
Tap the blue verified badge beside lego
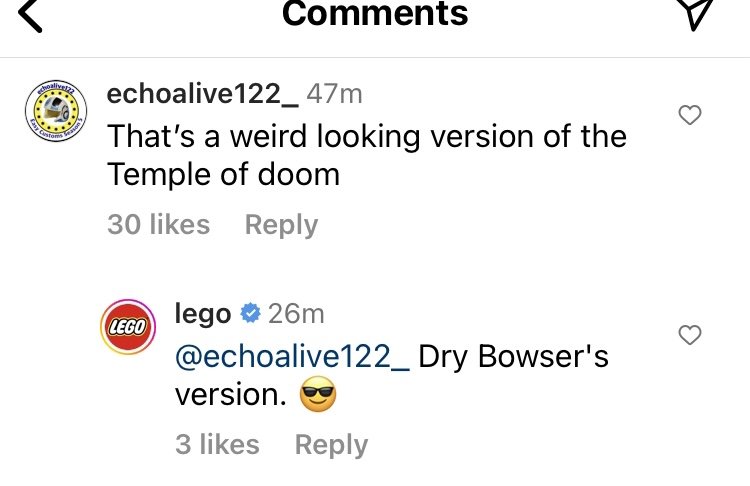(251, 314)
